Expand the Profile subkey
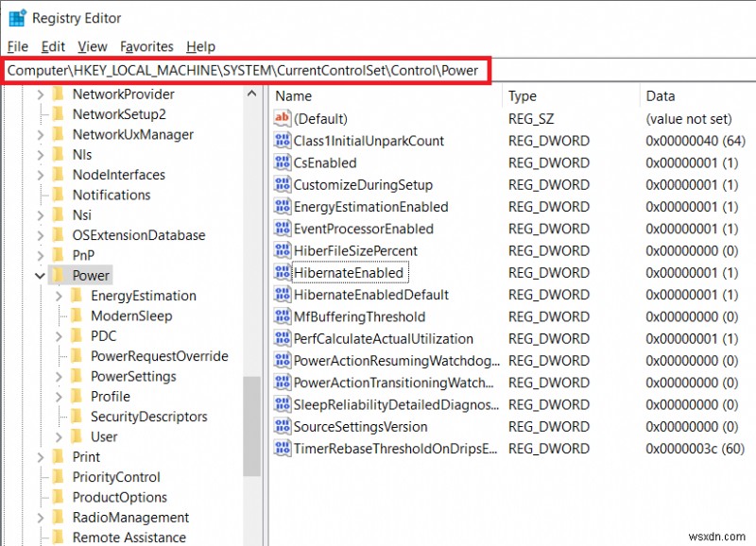The height and width of the screenshot is (546, 756). click(59, 397)
